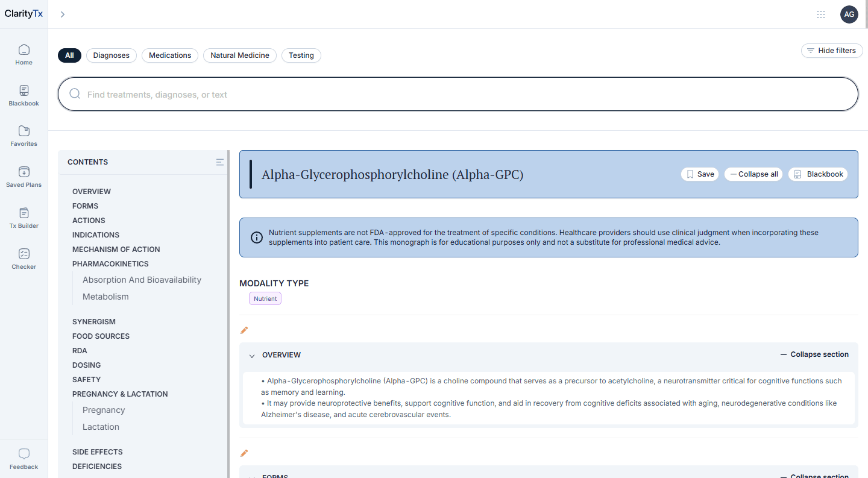Launch Tx Builder from sidebar
This screenshot has width=868, height=478.
tap(24, 218)
